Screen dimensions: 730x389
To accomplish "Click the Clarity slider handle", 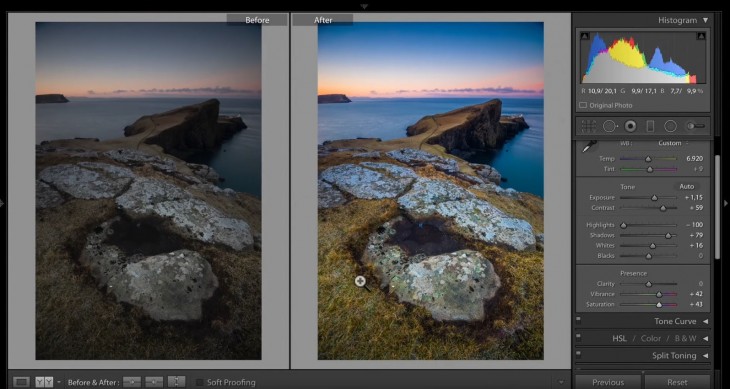I will [x=649, y=284].
